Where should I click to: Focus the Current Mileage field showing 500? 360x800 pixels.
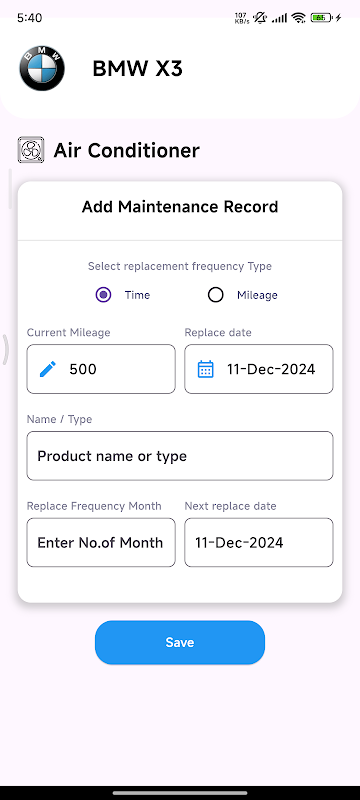point(101,369)
